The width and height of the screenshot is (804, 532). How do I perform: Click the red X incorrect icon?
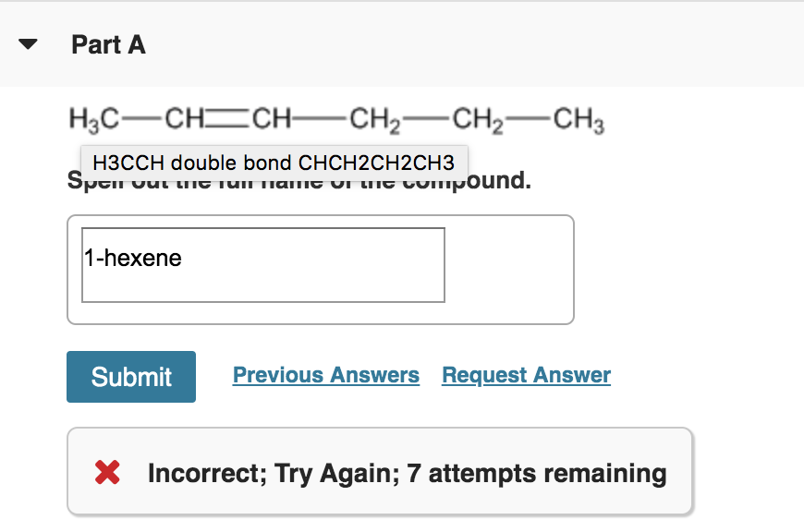point(108,472)
